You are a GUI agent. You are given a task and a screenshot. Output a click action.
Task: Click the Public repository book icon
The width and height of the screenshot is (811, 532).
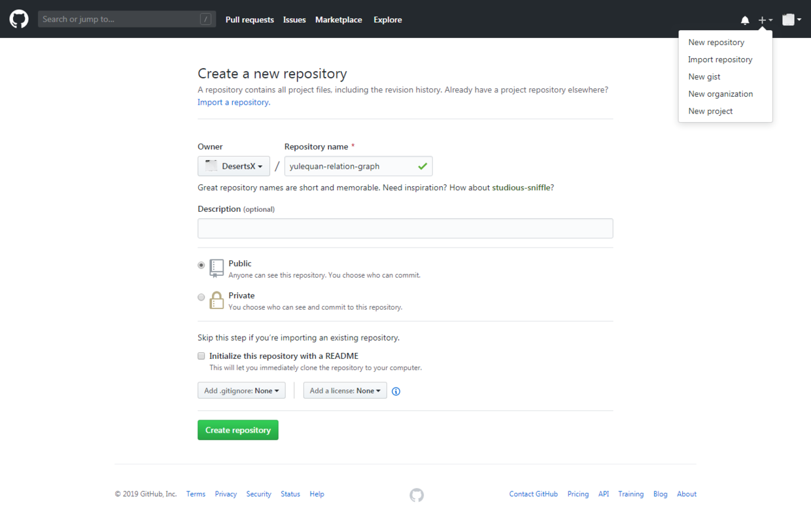[216, 268]
